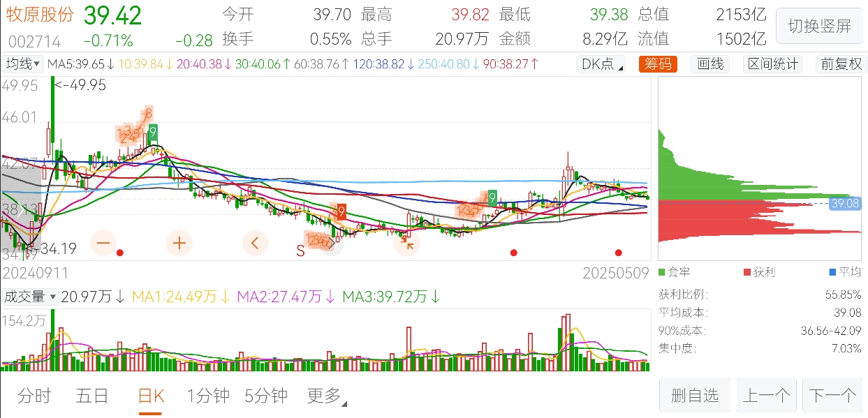Click the 总值 value 2153亿
The image size is (868, 418).
coord(741,15)
